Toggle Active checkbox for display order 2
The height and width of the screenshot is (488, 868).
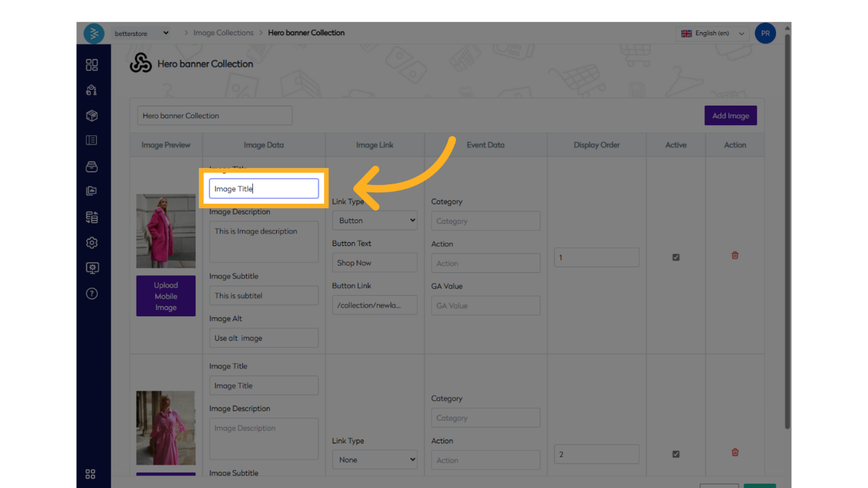[676, 454]
